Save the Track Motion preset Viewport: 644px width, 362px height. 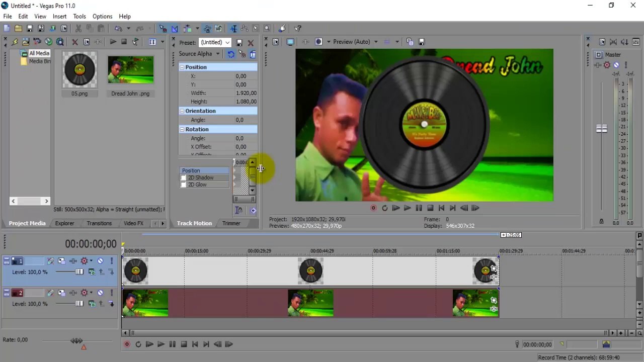pos(239,43)
